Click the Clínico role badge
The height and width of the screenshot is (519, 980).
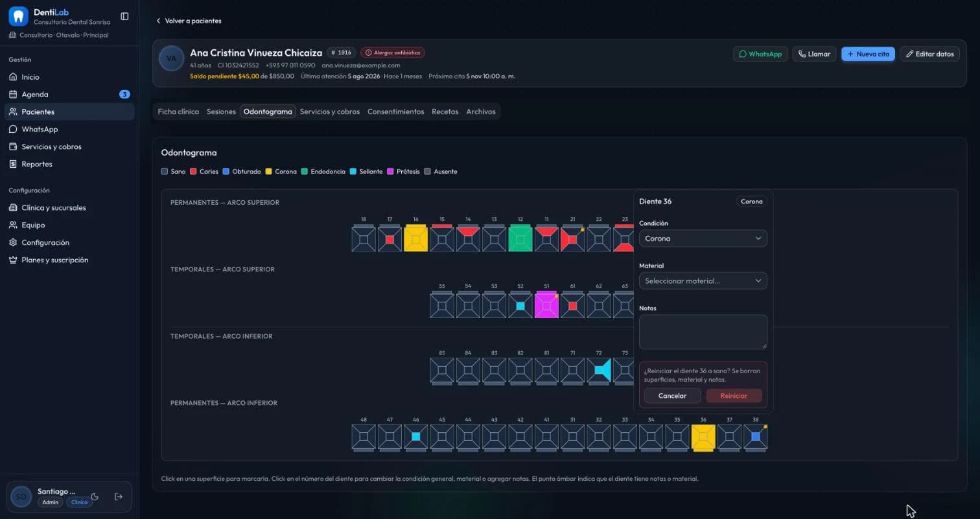pyautogui.click(x=79, y=502)
